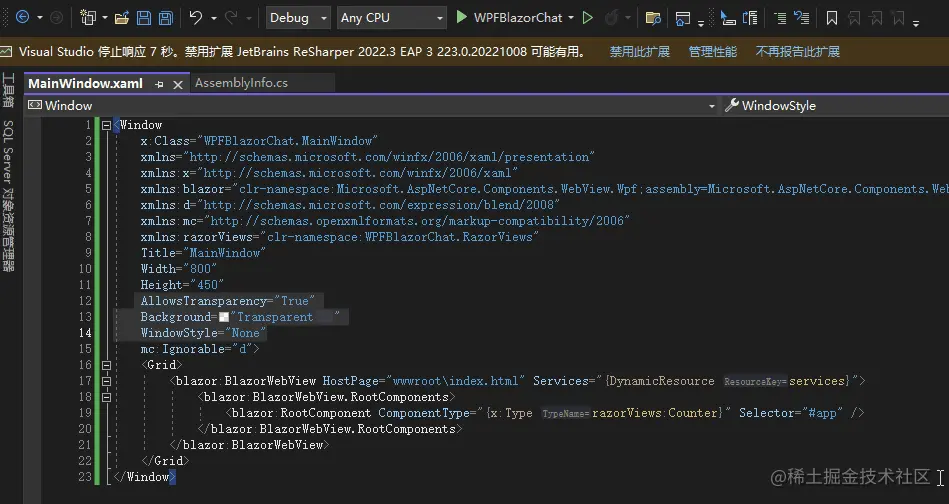Click the mc:Ignorable="d" text on line 15
The height and width of the screenshot is (504, 949).
click(196, 349)
